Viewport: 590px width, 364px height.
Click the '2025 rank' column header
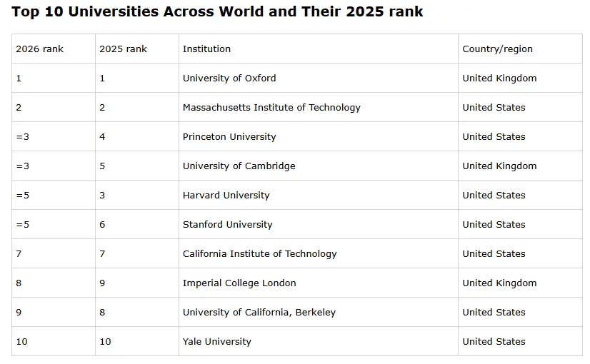tap(123, 49)
